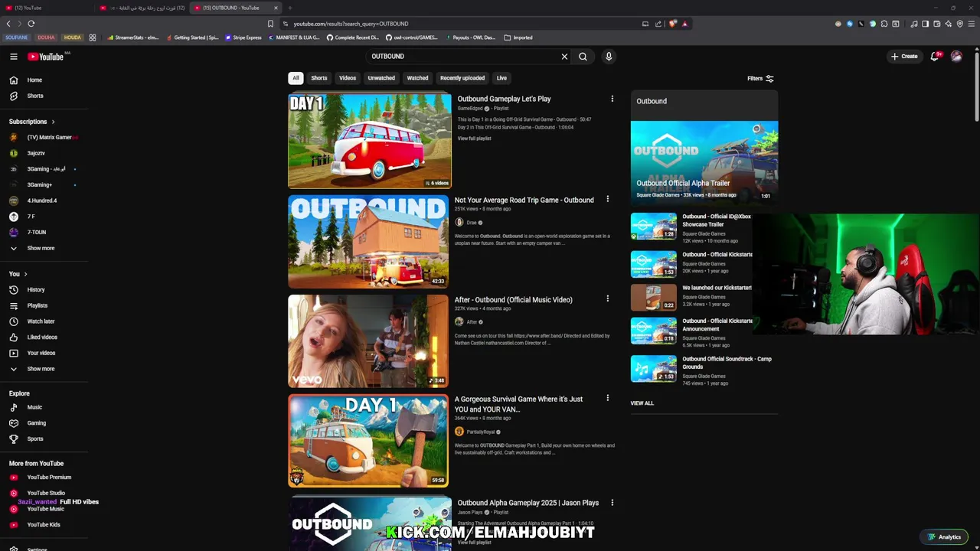The width and height of the screenshot is (980, 551).
Task: Click View full playlist under GameEdged playlist
Action: tap(475, 139)
